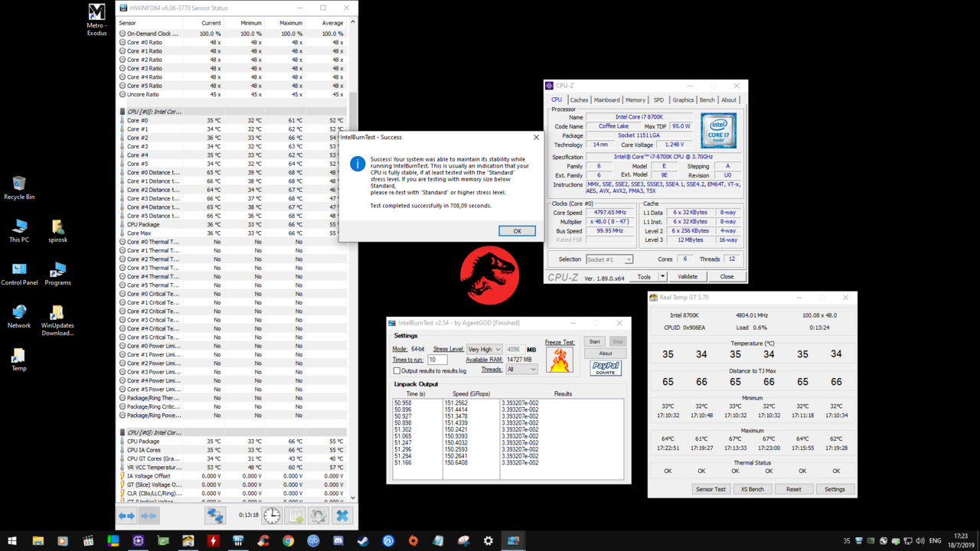This screenshot has width=980, height=551.
Task: Switch to the SPD tab in CPU-Z
Action: click(x=658, y=99)
